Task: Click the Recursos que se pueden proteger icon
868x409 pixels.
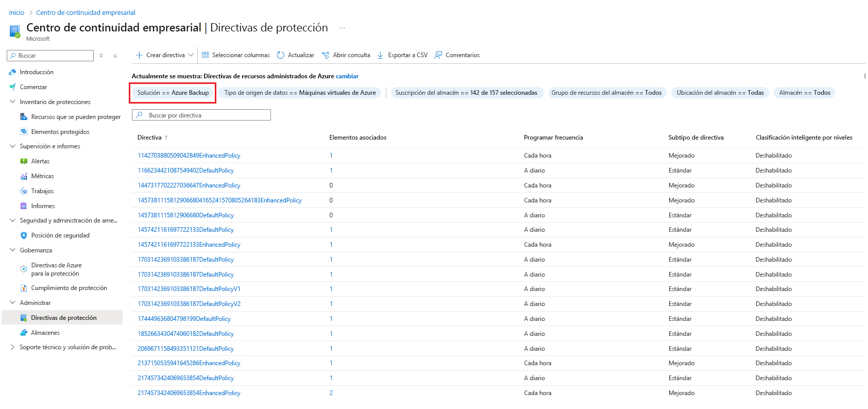Action: pyautogui.click(x=24, y=117)
